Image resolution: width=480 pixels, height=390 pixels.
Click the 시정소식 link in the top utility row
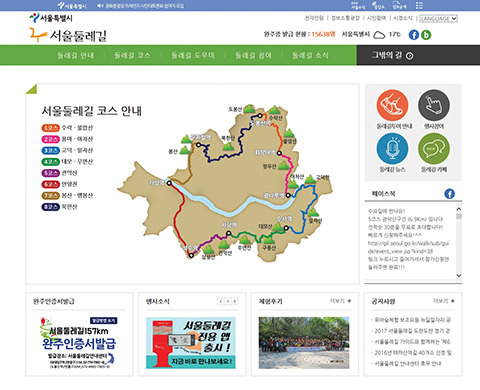point(403,18)
